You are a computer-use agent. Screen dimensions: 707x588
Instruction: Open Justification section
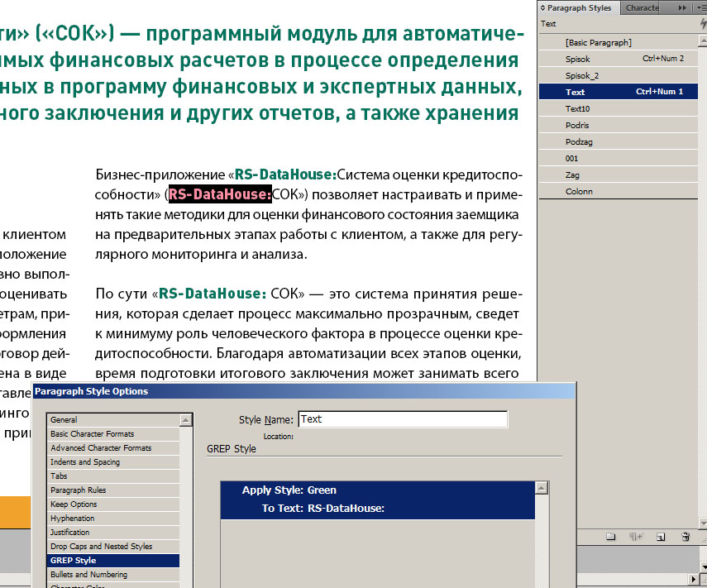pyautogui.click(x=113, y=532)
